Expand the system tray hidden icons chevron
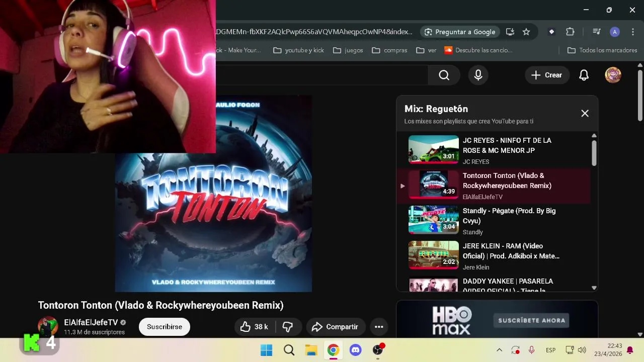The height and width of the screenshot is (362, 644). 499,350
